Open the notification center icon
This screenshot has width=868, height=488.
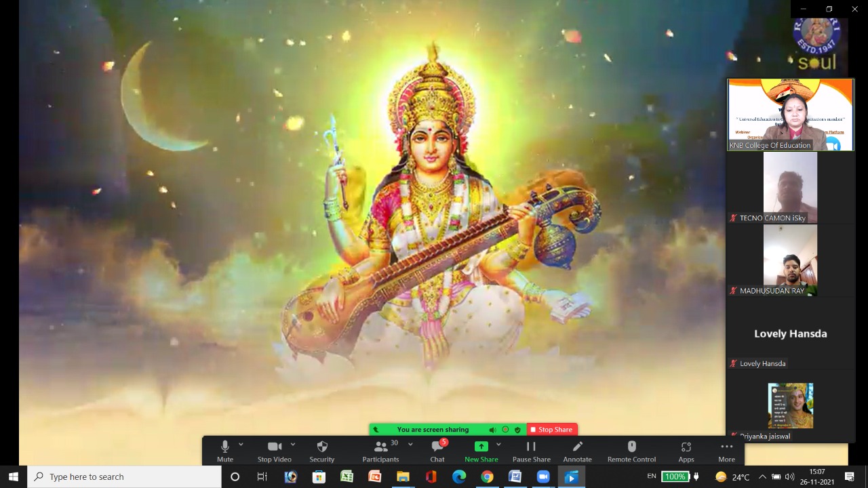tap(850, 477)
